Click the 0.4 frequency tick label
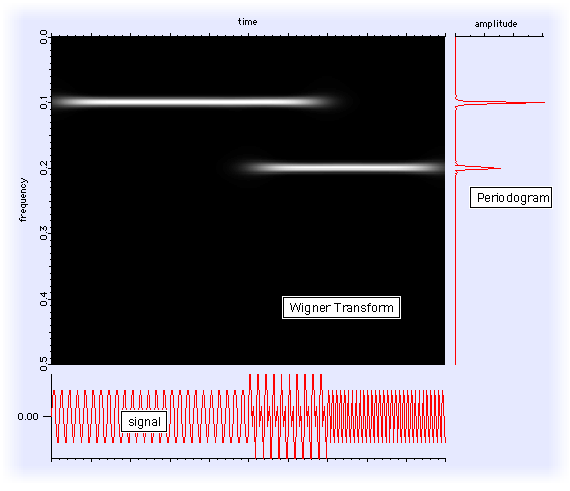Screen dimensions: 570x491 click(44, 299)
